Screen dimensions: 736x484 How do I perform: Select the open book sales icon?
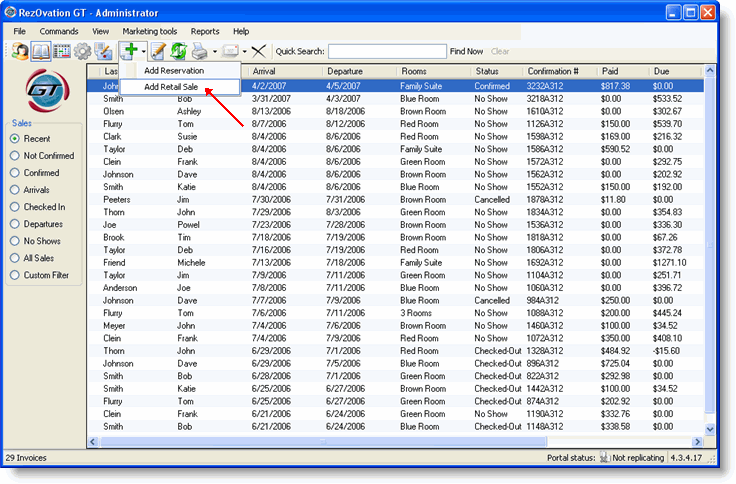coord(41,51)
